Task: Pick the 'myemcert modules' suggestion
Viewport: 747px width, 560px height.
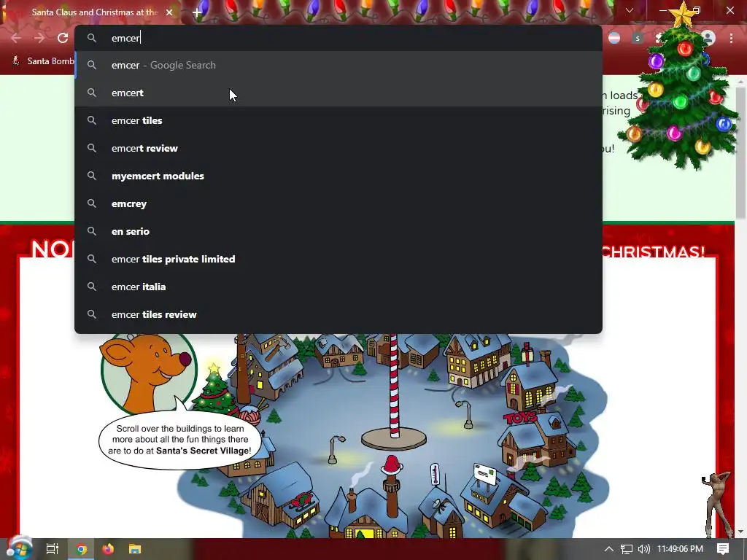Action: 338,176
